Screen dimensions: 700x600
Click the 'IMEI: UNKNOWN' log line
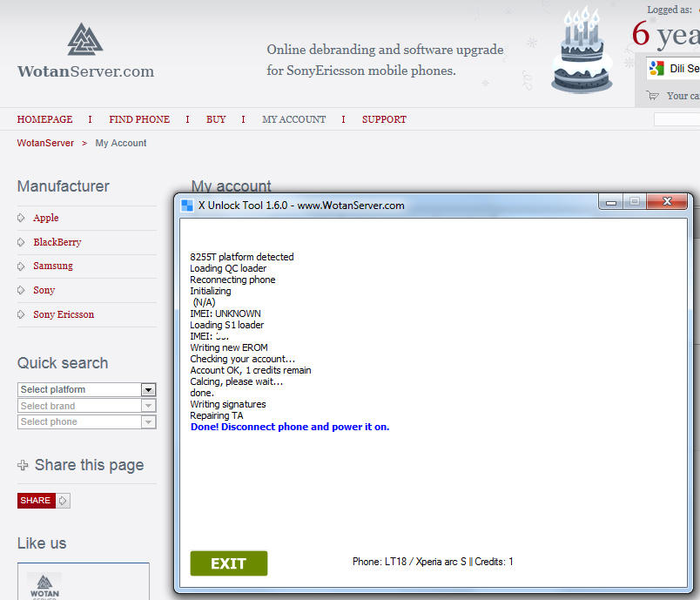pos(225,313)
